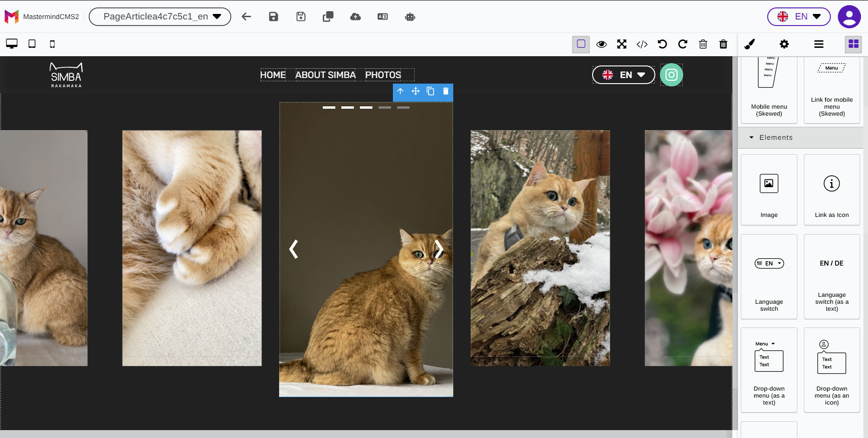Select parent with the up arrow tool

400,91
